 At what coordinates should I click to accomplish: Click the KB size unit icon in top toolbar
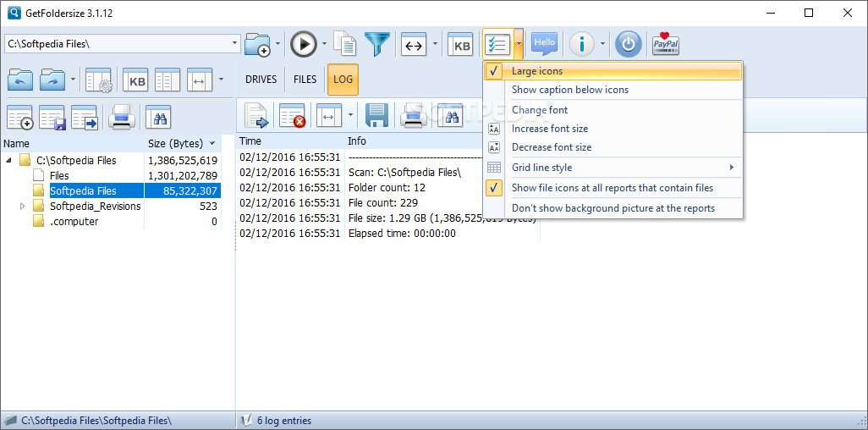[x=461, y=45]
